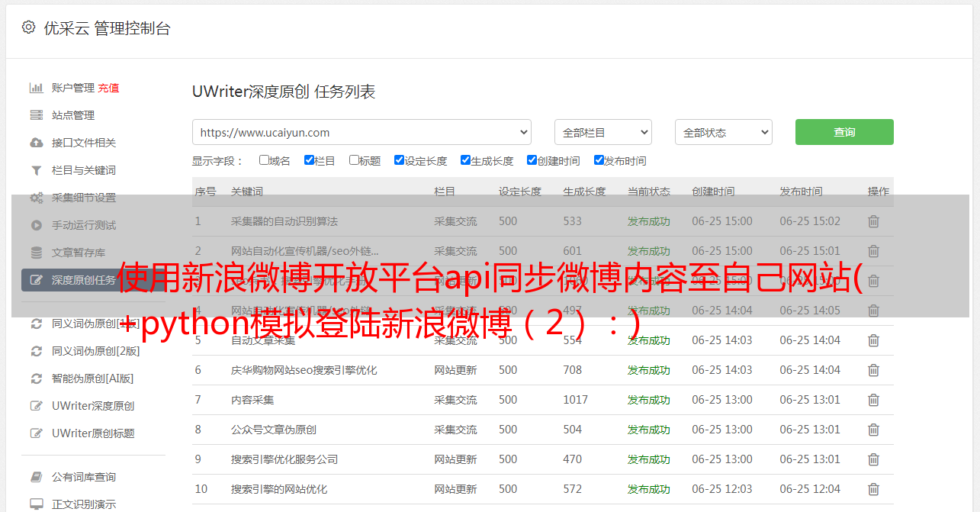Enable the 标题 field checkbox
This screenshot has height=512, width=980.
click(x=354, y=160)
